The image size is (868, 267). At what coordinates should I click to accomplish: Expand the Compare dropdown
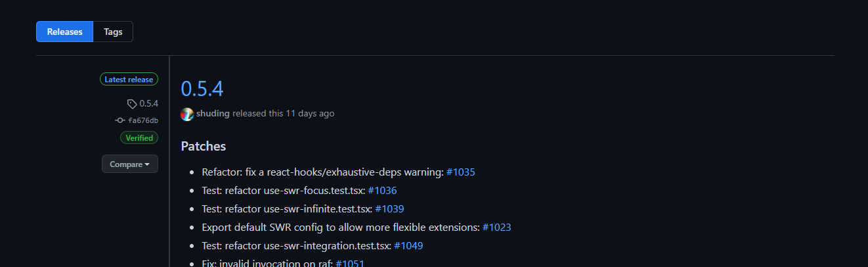[x=130, y=164]
